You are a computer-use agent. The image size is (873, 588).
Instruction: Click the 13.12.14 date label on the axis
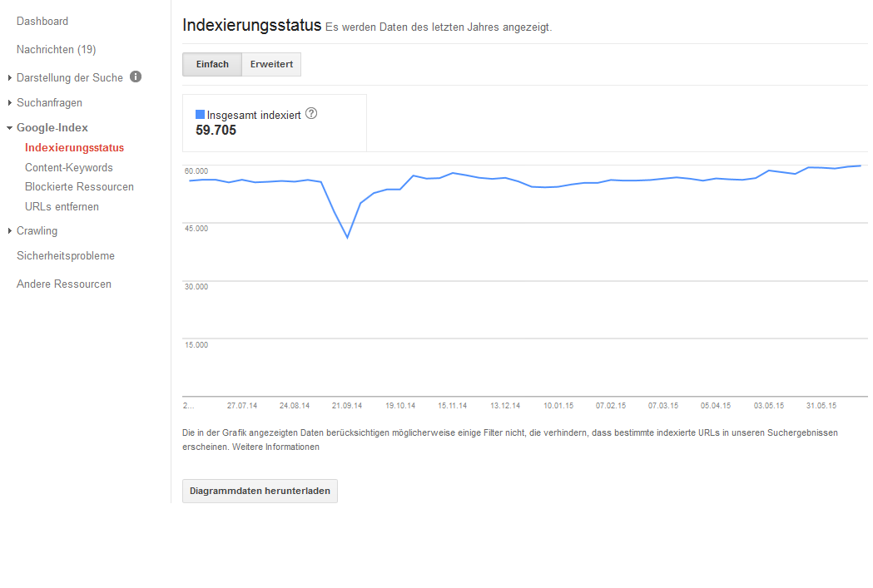click(505, 406)
